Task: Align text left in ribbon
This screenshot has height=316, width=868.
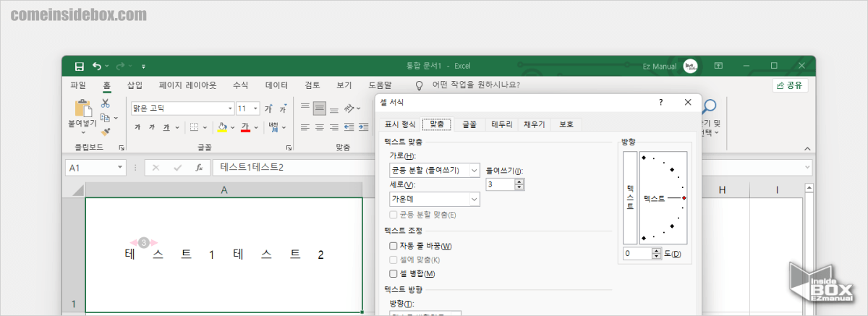Action: click(x=305, y=127)
